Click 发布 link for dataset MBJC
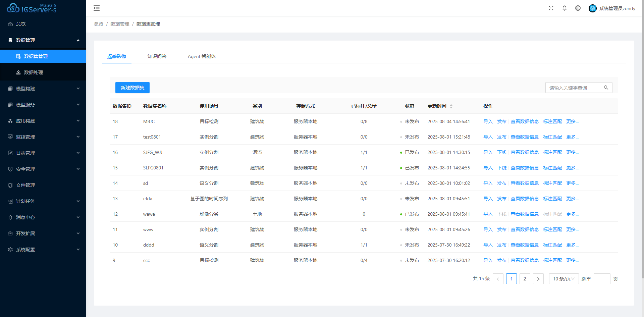Screen dimensions: 644x317 (501, 121)
